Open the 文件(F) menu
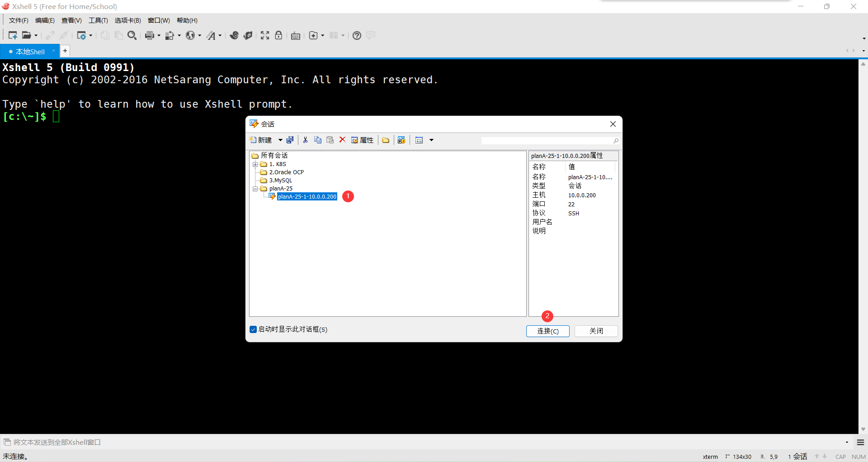 19,20
